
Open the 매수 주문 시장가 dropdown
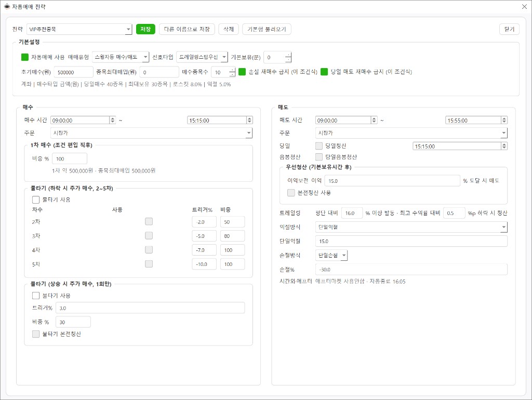click(151, 133)
